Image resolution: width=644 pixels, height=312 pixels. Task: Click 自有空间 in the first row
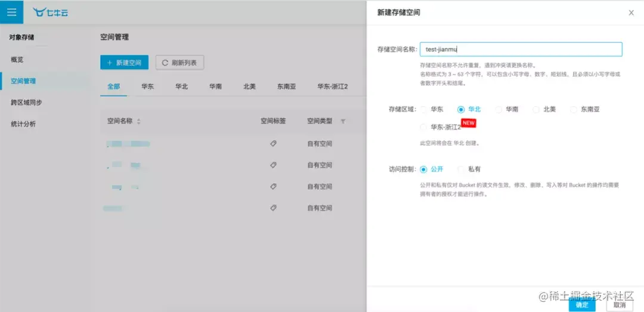tap(320, 143)
